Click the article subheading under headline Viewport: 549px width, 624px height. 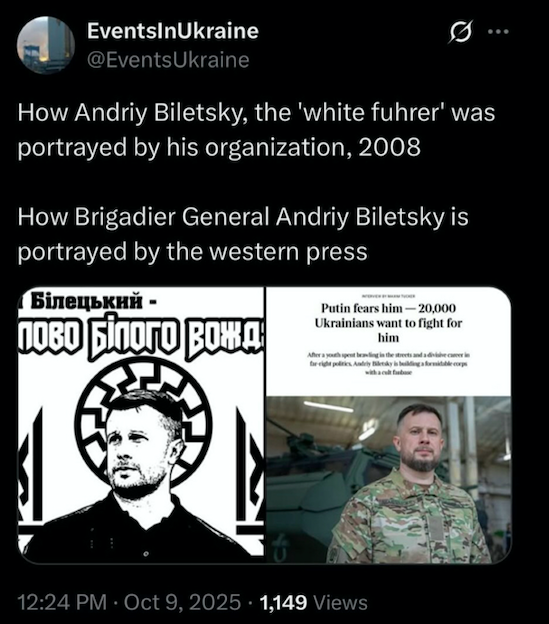[388, 363]
